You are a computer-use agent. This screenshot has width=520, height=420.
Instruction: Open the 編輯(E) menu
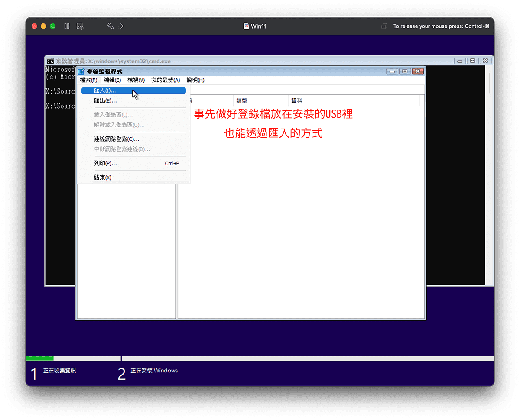[112, 80]
